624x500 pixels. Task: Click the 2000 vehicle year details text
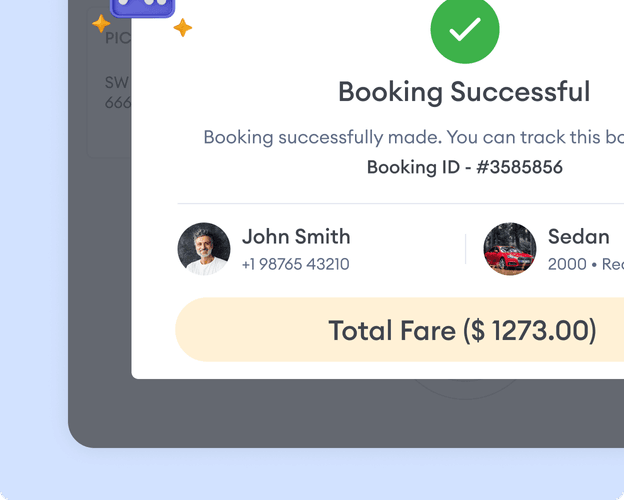click(586, 264)
